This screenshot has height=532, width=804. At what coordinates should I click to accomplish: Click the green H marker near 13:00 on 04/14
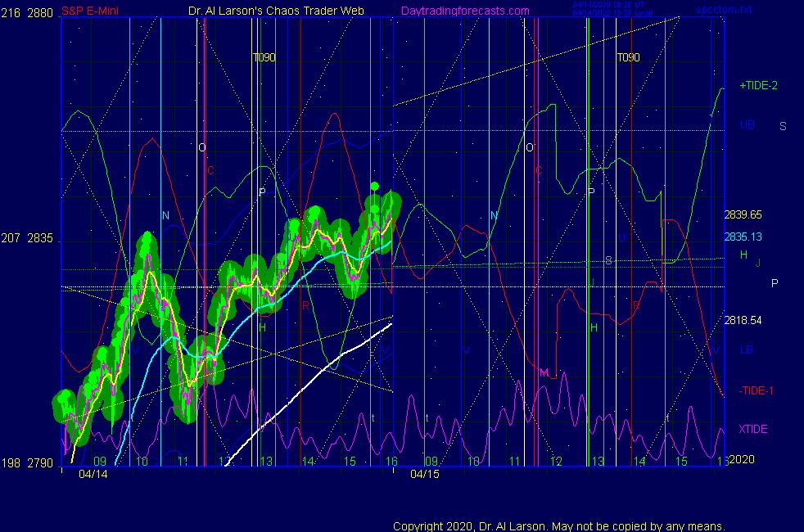[x=263, y=327]
